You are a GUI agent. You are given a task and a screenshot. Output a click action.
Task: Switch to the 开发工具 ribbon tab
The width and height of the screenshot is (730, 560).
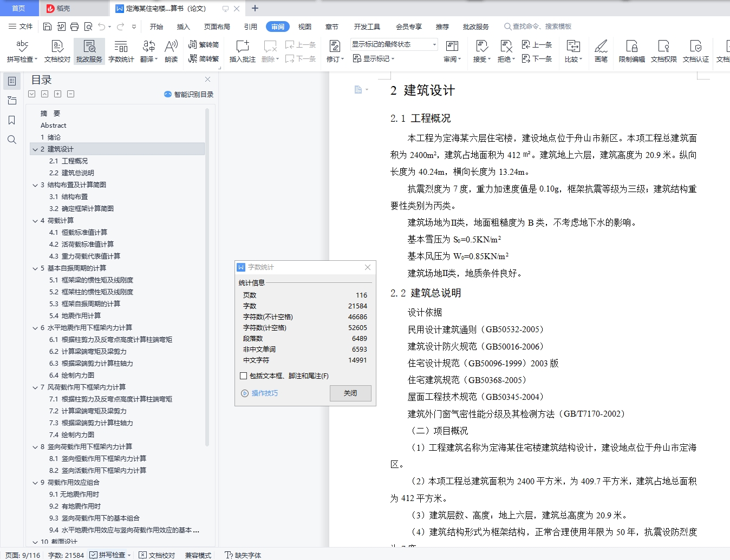click(367, 27)
